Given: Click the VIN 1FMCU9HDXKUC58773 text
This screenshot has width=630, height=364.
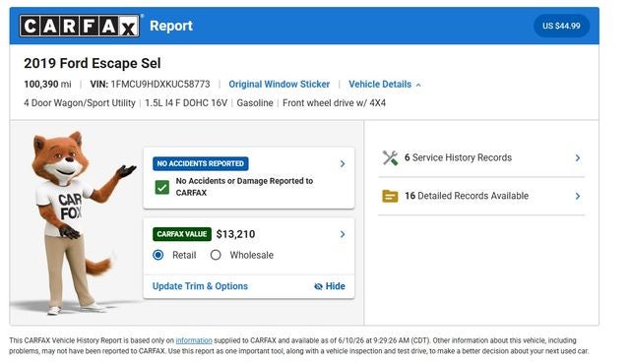Looking at the screenshot, I should tap(150, 85).
